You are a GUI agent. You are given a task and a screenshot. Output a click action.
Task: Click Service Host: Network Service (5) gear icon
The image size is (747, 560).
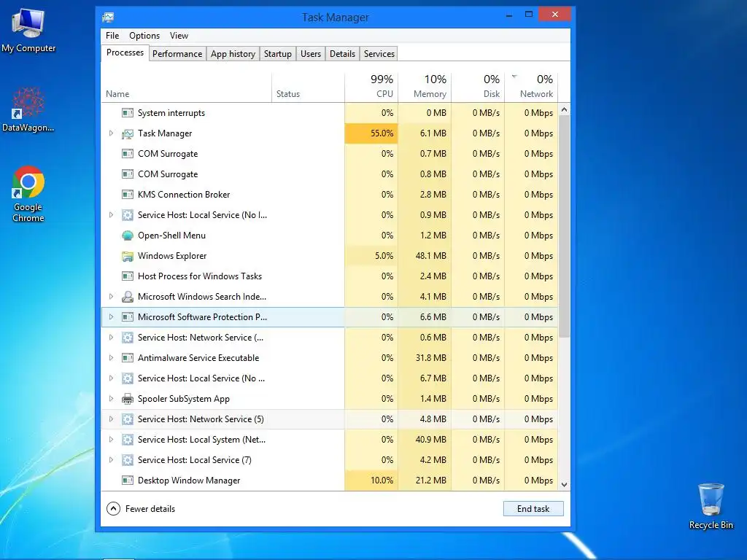click(127, 419)
